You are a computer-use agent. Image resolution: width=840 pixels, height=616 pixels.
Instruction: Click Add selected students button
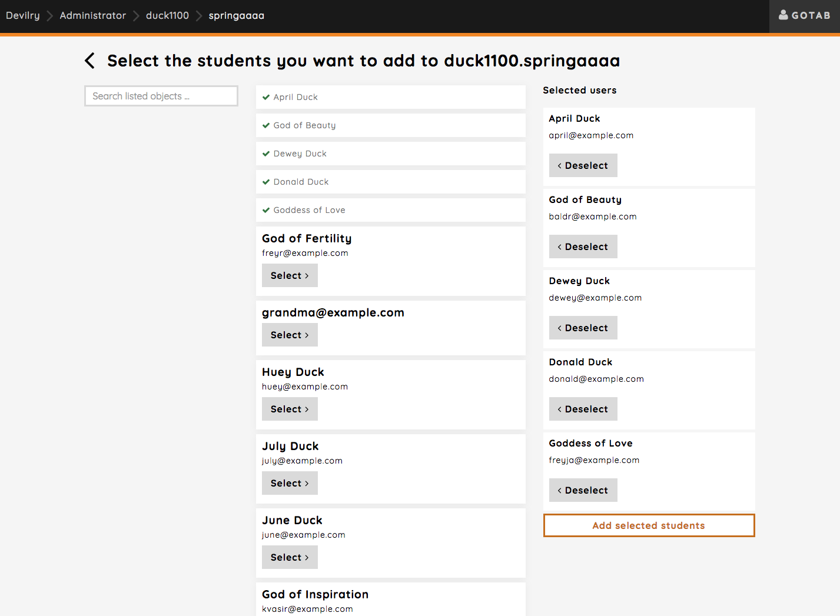tap(649, 525)
